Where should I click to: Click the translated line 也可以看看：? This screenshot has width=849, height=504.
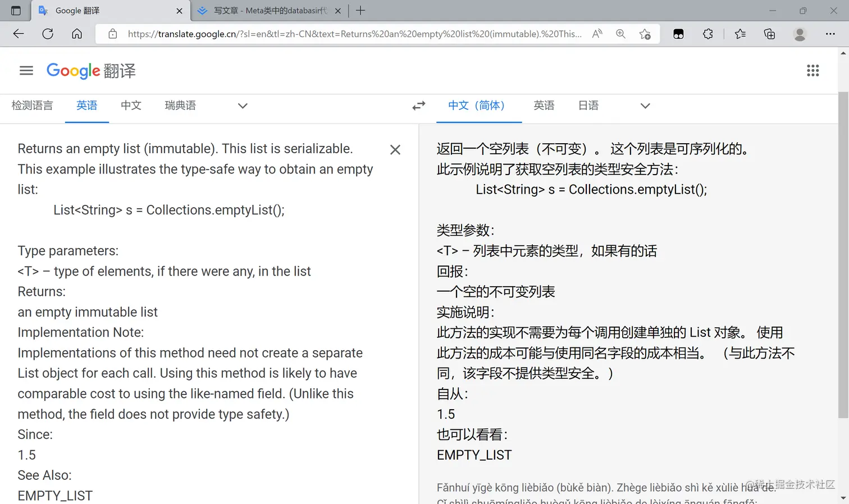[x=473, y=434]
